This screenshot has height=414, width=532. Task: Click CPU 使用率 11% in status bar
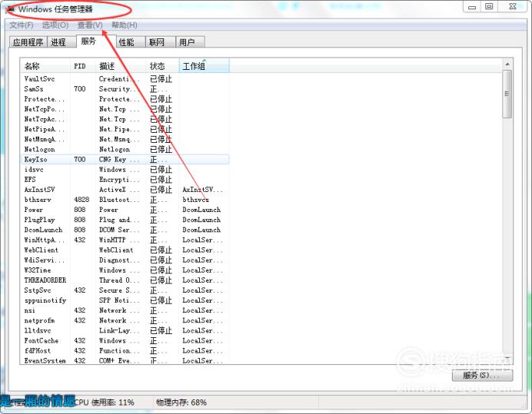click(x=105, y=402)
